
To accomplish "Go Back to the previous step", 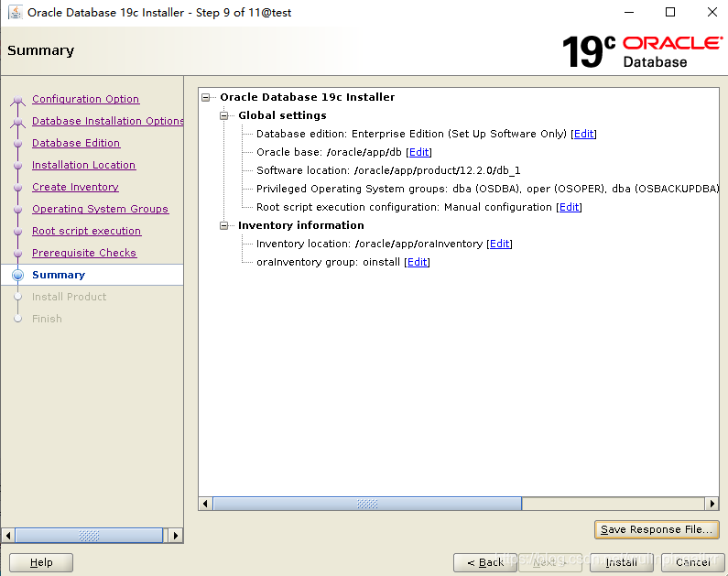I will click(x=485, y=562).
